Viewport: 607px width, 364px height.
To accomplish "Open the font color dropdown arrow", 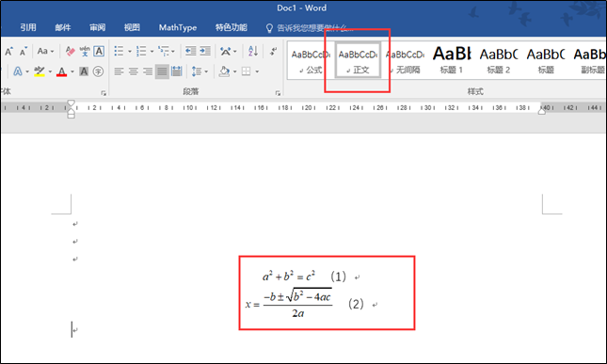I will click(x=72, y=71).
